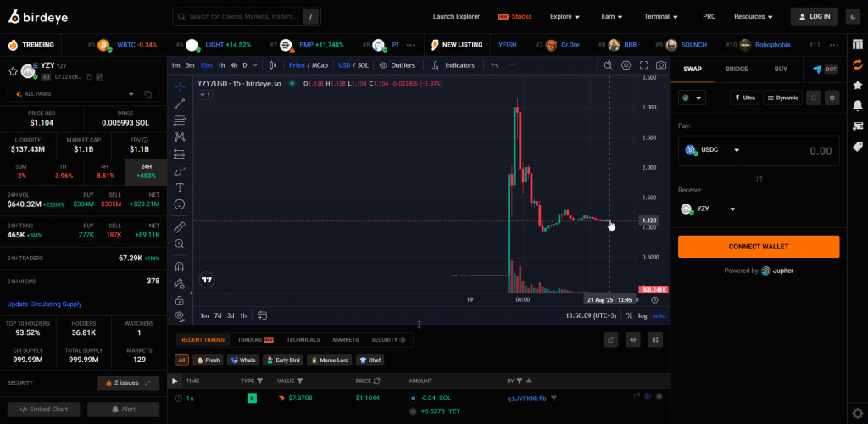Toggle percent scale on price axis
The height and width of the screenshot is (424, 868).
click(x=629, y=315)
